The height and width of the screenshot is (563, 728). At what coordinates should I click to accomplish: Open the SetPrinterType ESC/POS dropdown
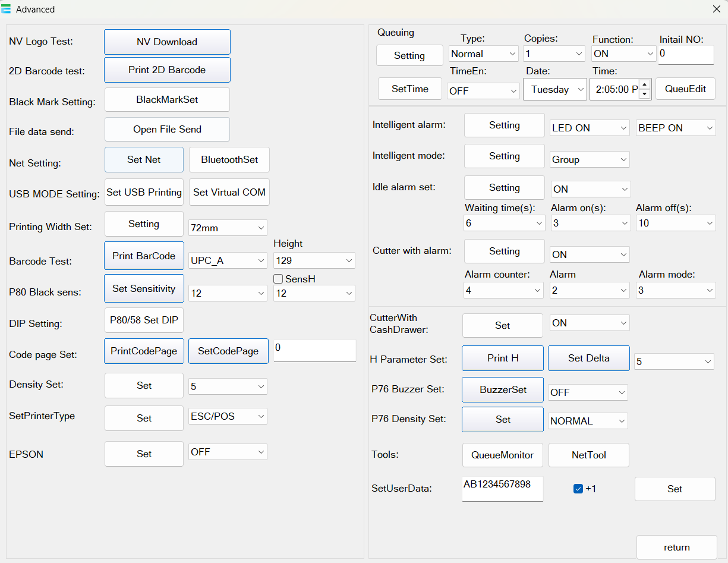228,417
